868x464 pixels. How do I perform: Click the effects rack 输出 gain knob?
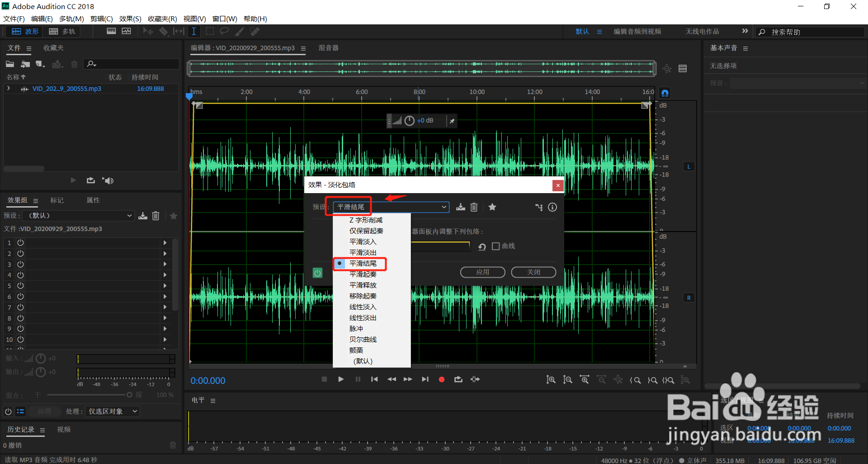click(41, 372)
